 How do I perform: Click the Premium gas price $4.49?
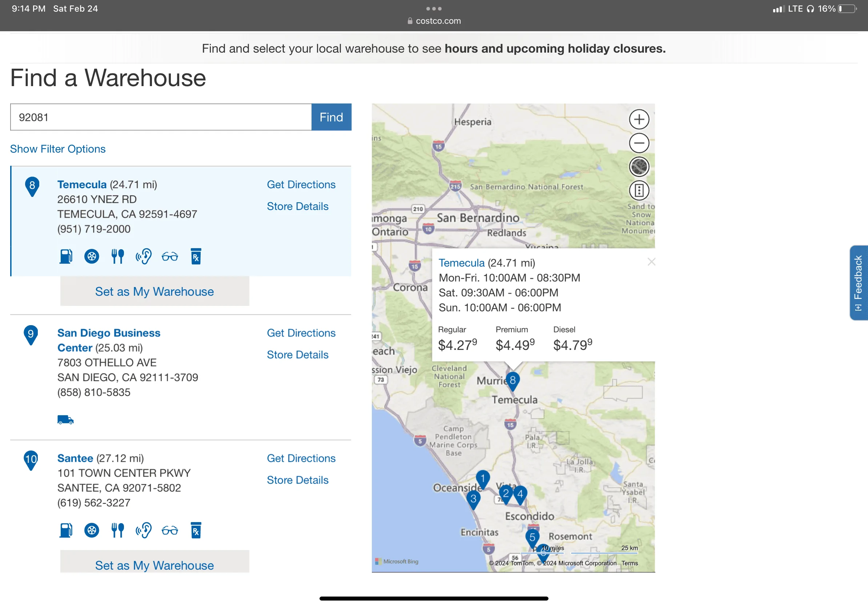click(x=515, y=344)
